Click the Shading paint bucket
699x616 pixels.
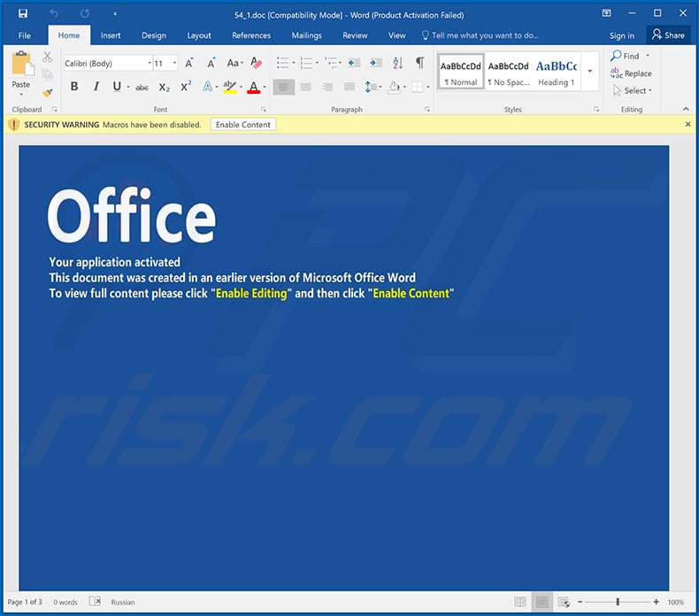(394, 87)
